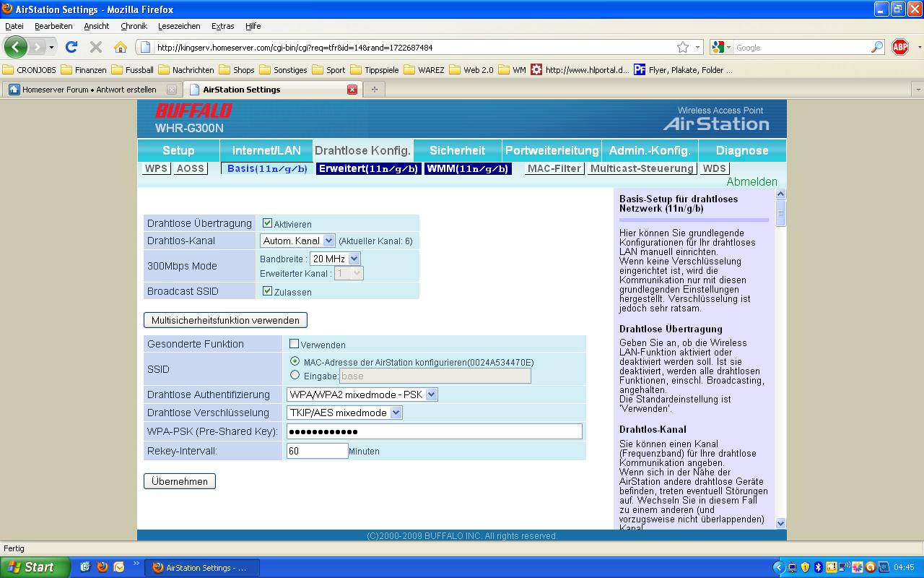Click the Bluetooth tray icon
Image resolution: width=924 pixels, height=578 pixels.
819,567
